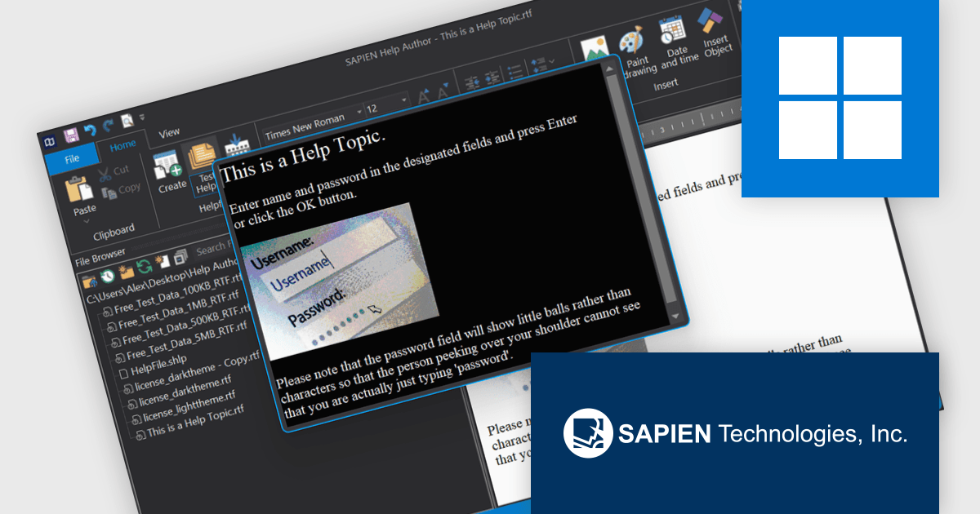
Task: Click the increase indent icon
Action: [x=492, y=78]
